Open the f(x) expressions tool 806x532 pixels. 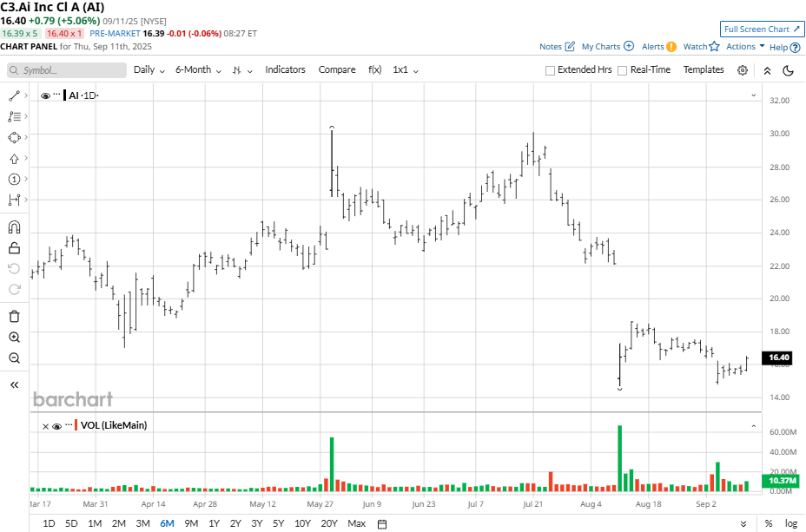tap(374, 69)
